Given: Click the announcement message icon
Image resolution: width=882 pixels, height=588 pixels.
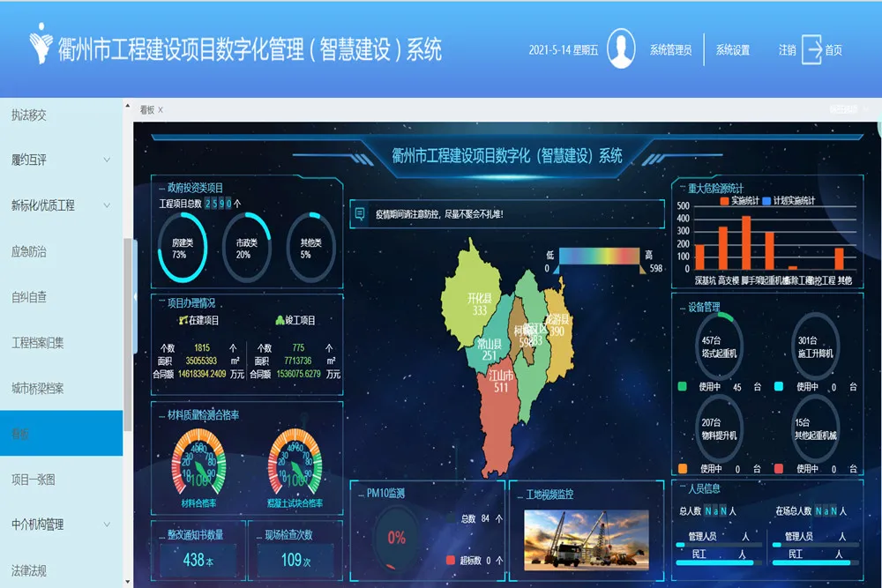Looking at the screenshot, I should point(359,213).
